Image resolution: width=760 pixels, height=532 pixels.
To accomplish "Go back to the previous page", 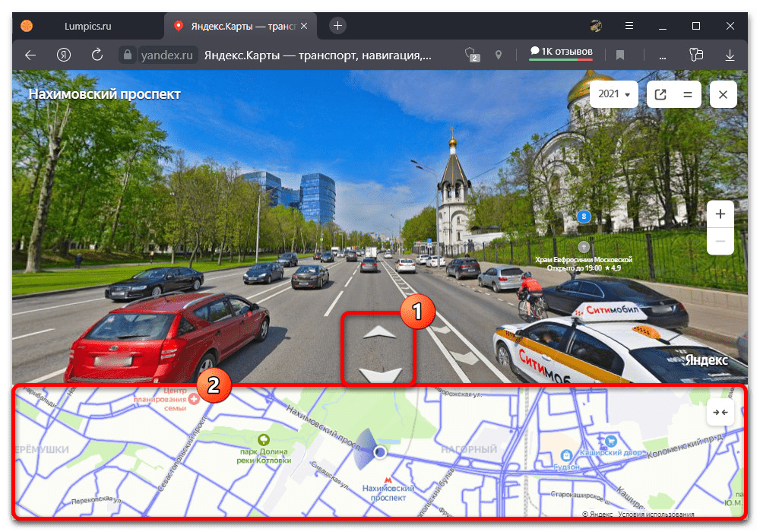I will (x=30, y=55).
